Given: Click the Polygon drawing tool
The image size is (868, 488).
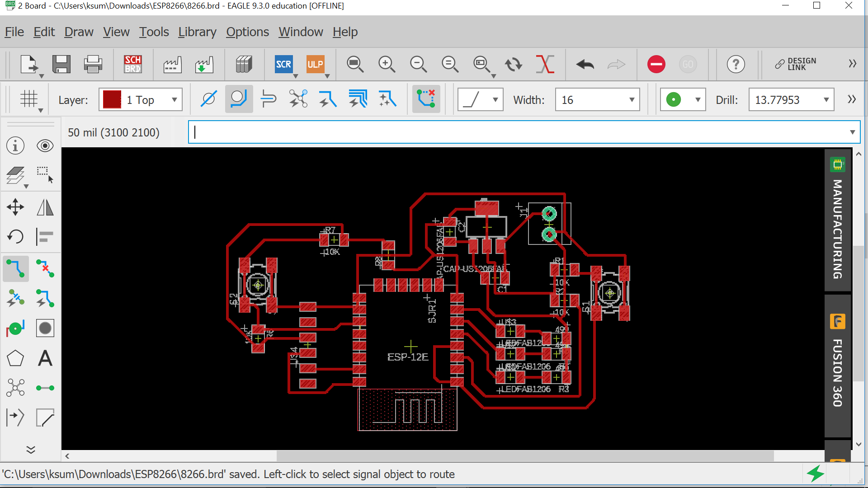Looking at the screenshot, I should coord(15,358).
